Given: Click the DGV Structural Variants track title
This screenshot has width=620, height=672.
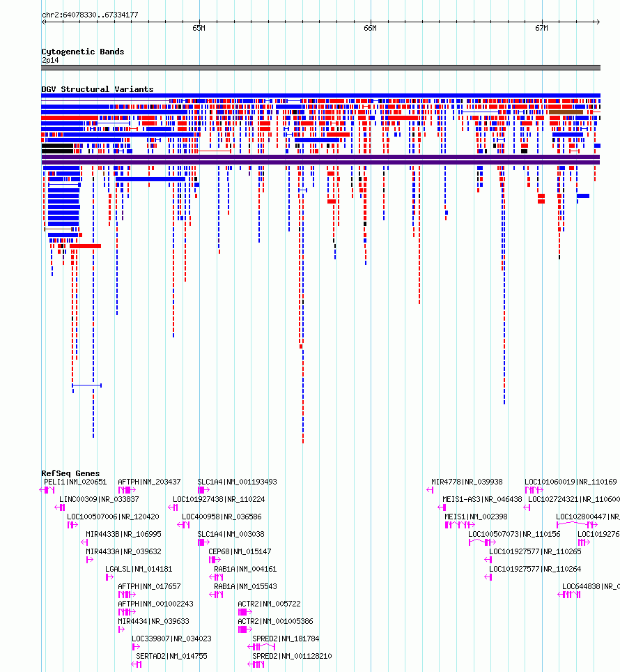Looking at the screenshot, I should pyautogui.click(x=98, y=89).
